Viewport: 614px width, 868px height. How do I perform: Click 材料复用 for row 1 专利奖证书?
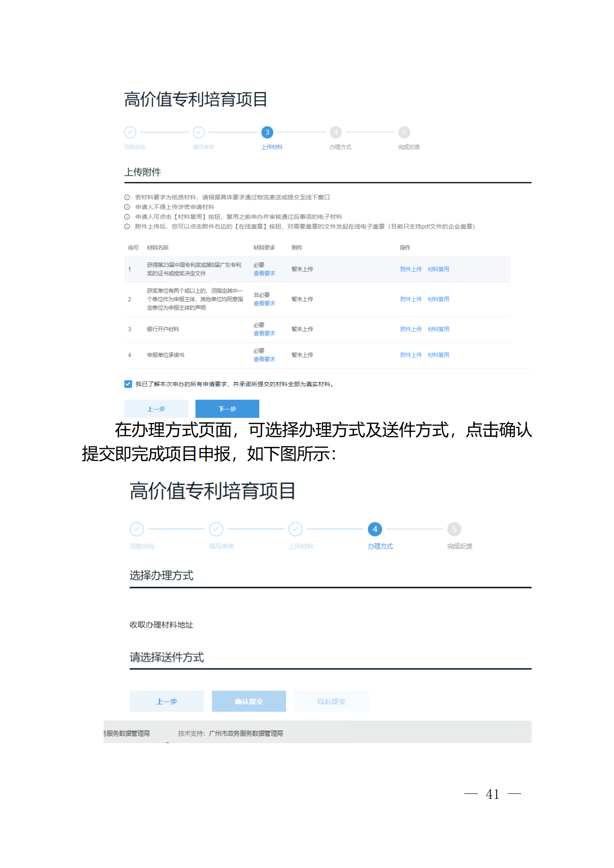[x=438, y=269]
